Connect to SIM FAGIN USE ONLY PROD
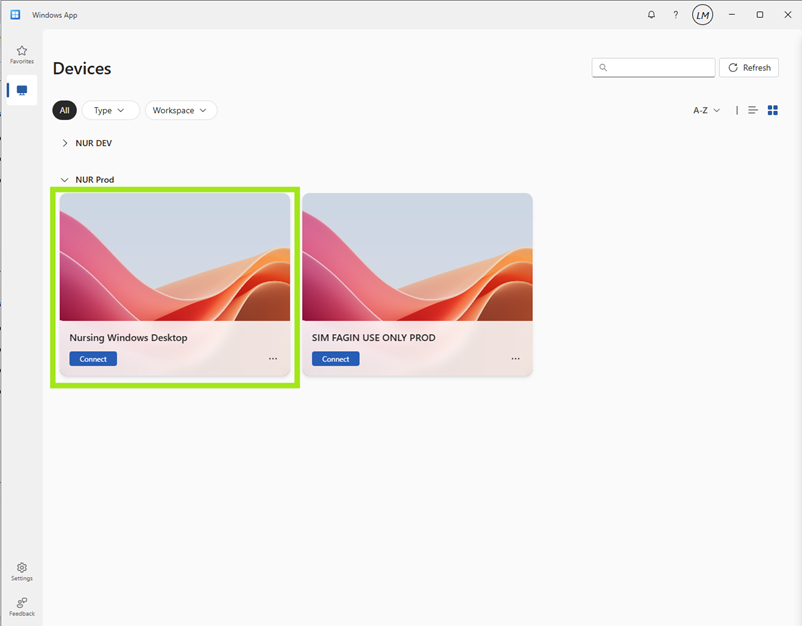The width and height of the screenshot is (802, 626). [335, 359]
